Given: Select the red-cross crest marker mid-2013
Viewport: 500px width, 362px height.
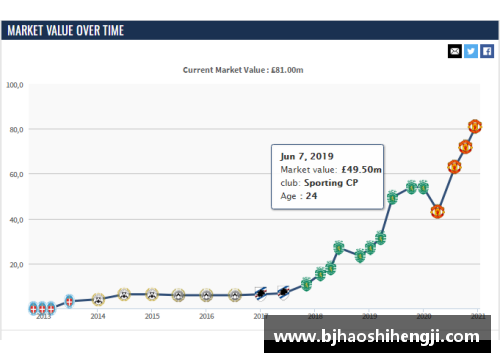Looking at the screenshot, I should coord(69,301).
